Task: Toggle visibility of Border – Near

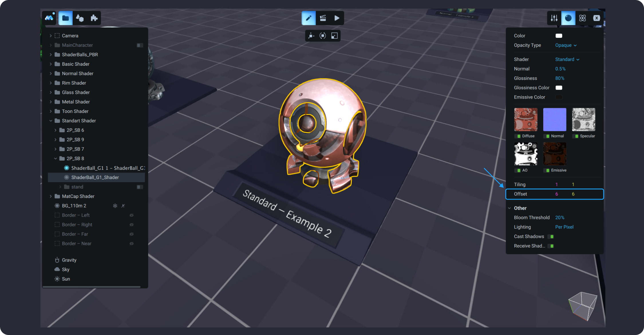Action: pos(131,244)
